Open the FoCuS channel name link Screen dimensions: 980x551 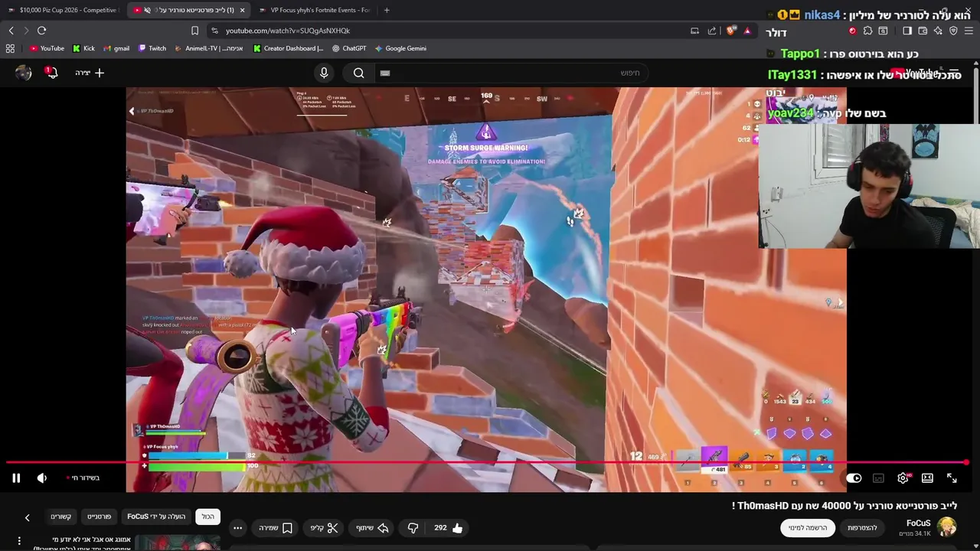[918, 523]
